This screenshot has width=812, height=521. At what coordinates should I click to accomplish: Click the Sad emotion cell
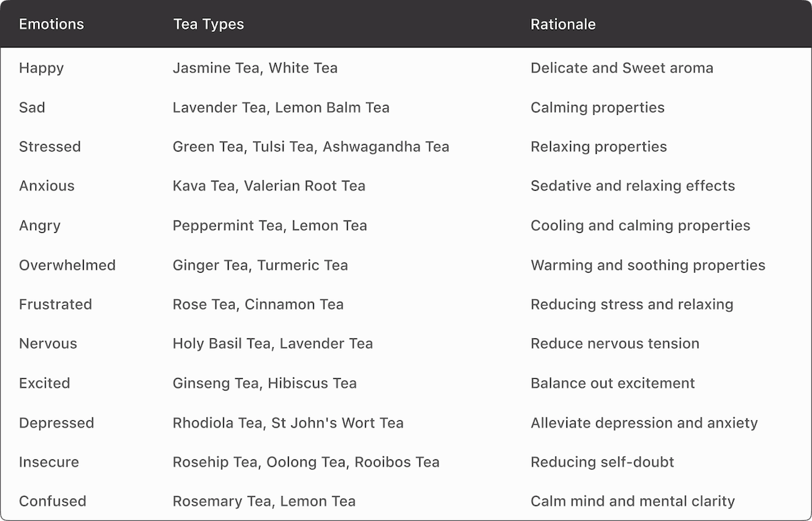[32, 107]
